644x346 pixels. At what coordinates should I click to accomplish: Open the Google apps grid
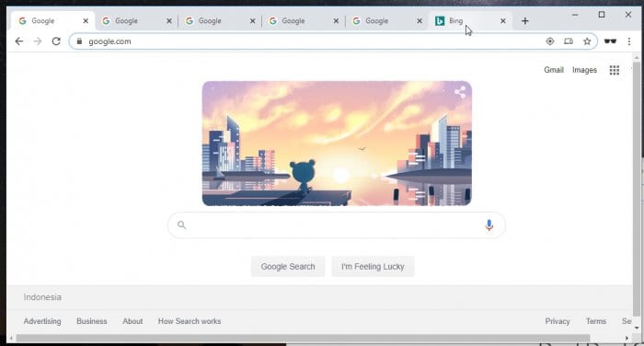614,70
